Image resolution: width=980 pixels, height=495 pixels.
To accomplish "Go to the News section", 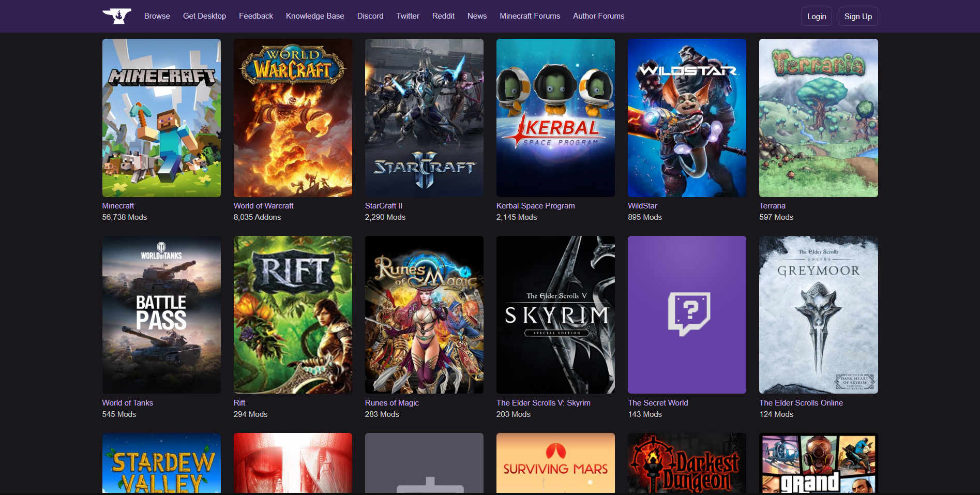I will [477, 16].
